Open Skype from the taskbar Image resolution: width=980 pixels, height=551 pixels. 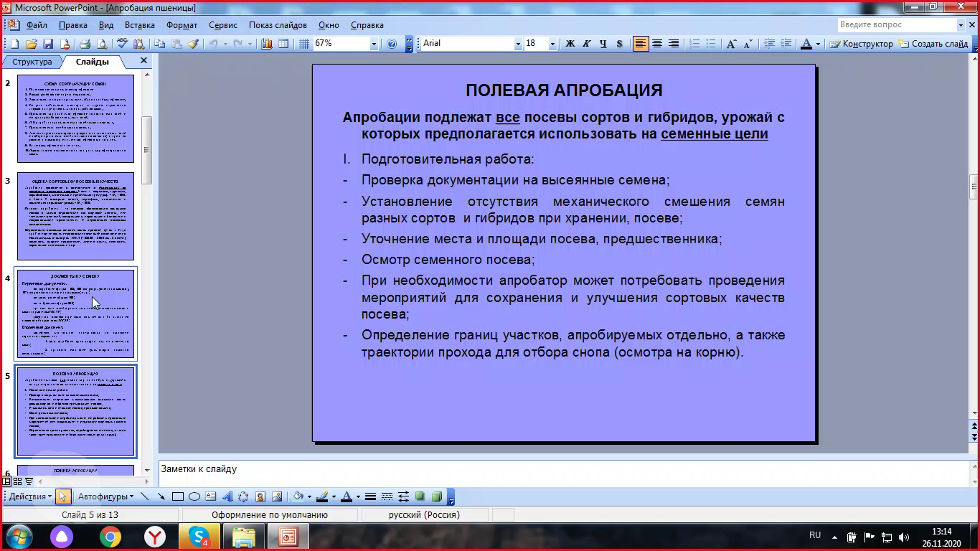[199, 536]
